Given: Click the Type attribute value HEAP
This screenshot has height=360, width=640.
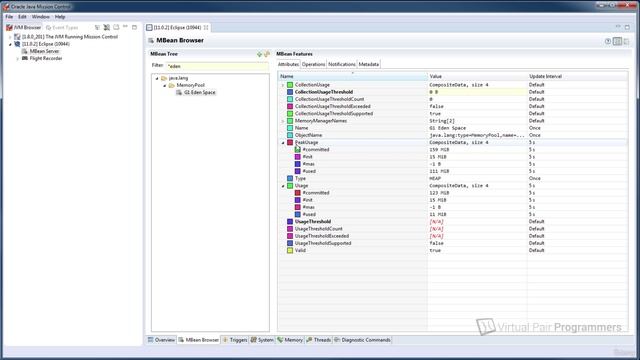Looking at the screenshot, I should [435, 178].
